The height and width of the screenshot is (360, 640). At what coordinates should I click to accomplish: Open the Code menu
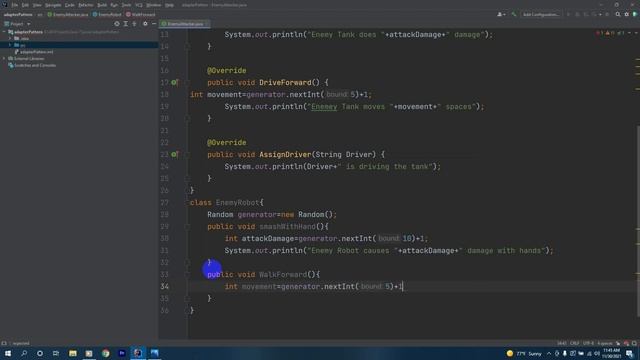click(x=70, y=5)
